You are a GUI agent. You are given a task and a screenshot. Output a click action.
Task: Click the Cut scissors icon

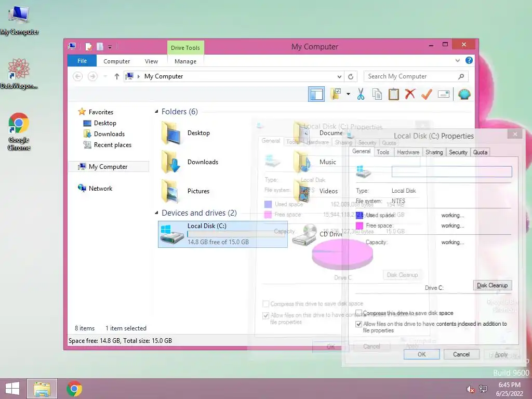pos(361,94)
